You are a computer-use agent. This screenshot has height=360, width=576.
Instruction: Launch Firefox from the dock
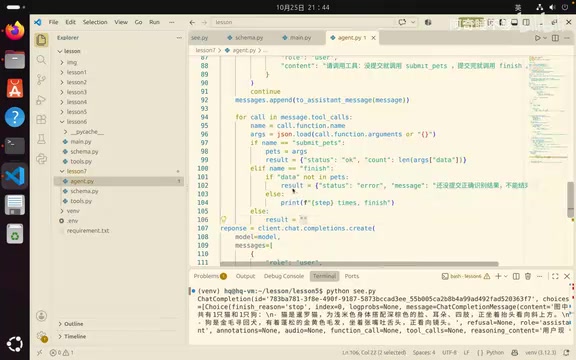tap(15, 31)
